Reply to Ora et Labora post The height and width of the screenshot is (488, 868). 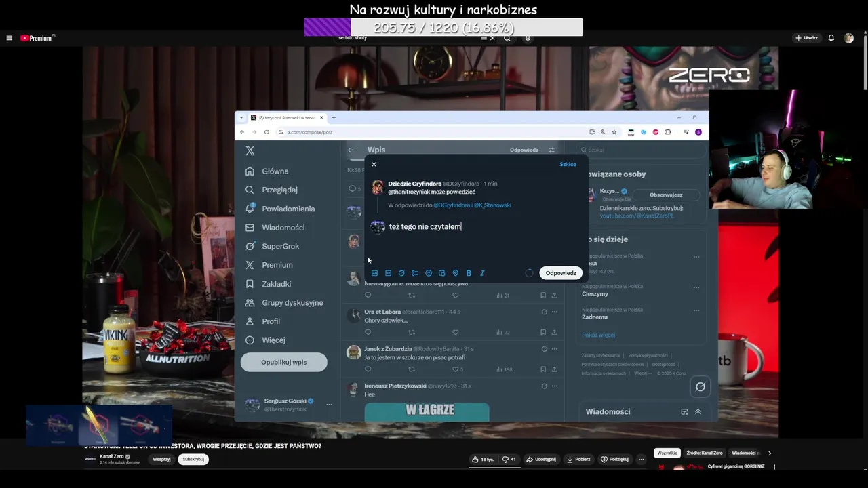pyautogui.click(x=368, y=332)
